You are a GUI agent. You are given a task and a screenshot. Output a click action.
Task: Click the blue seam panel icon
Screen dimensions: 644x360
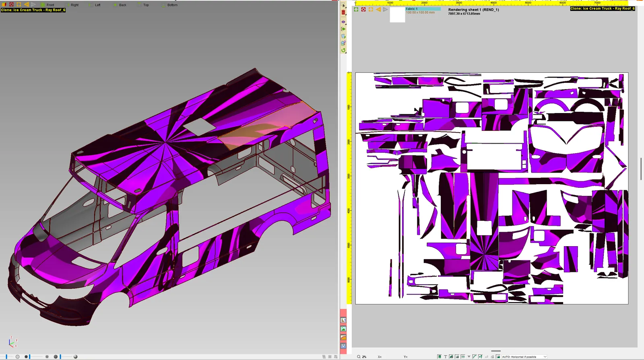tap(343, 346)
